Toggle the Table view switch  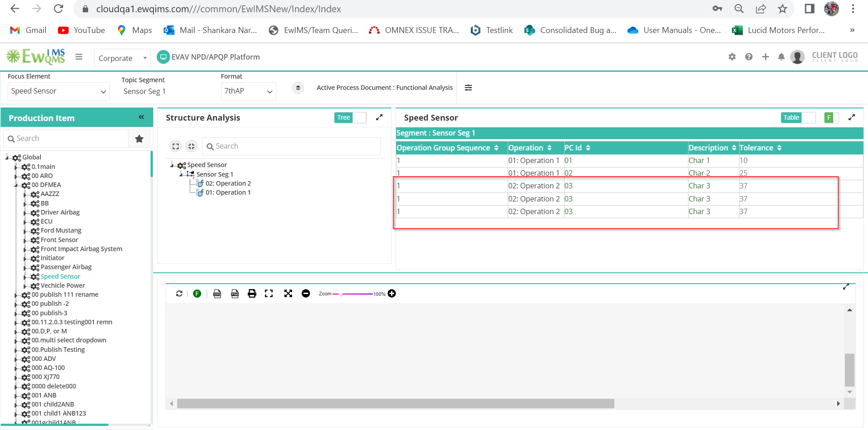(x=798, y=117)
